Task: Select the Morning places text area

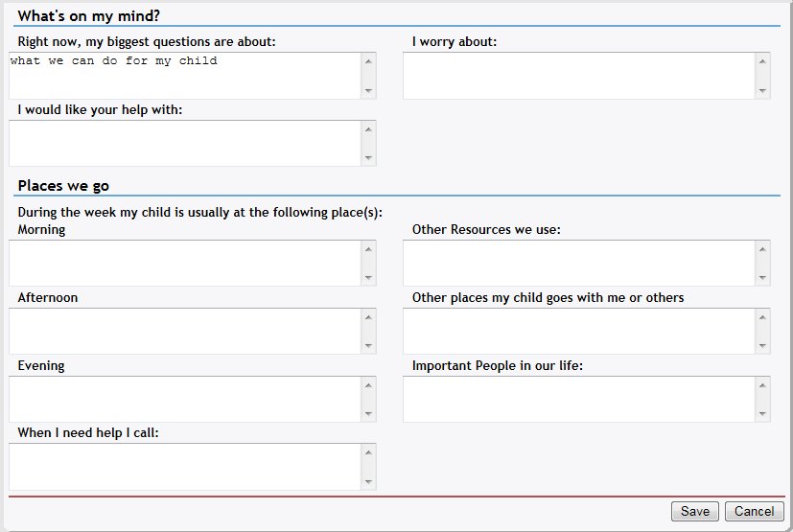Action: click(184, 263)
